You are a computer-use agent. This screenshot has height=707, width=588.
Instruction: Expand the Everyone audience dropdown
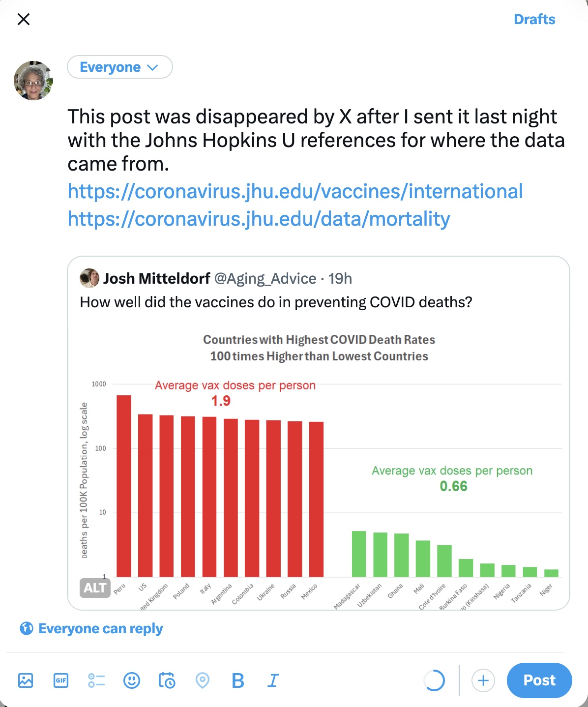pyautogui.click(x=119, y=67)
